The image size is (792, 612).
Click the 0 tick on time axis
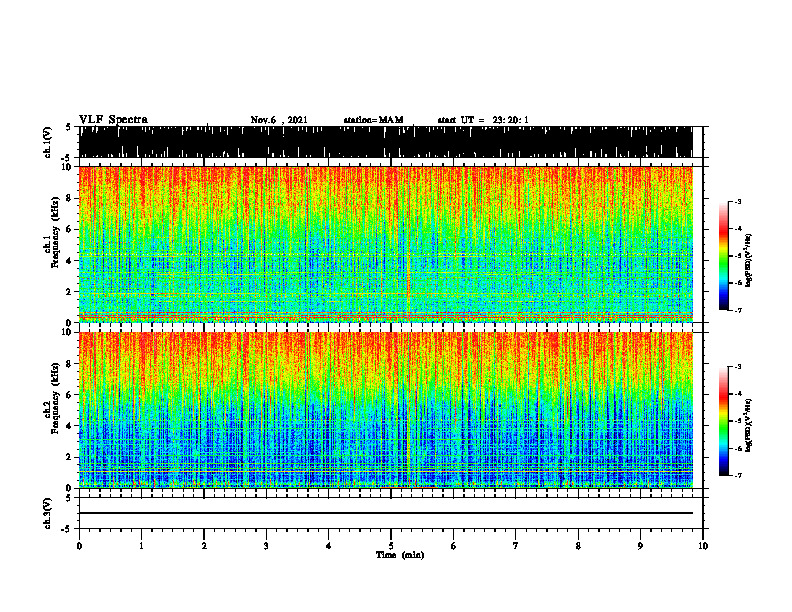pos(79,546)
